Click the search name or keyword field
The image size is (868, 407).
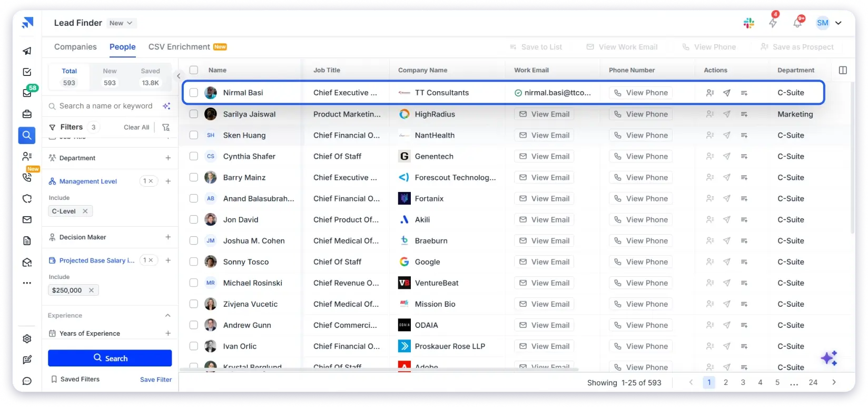point(105,106)
